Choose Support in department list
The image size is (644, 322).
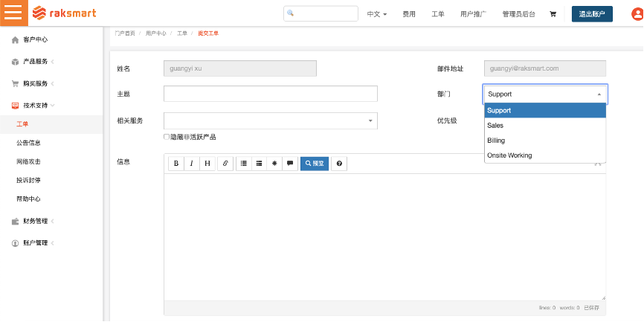(545, 111)
